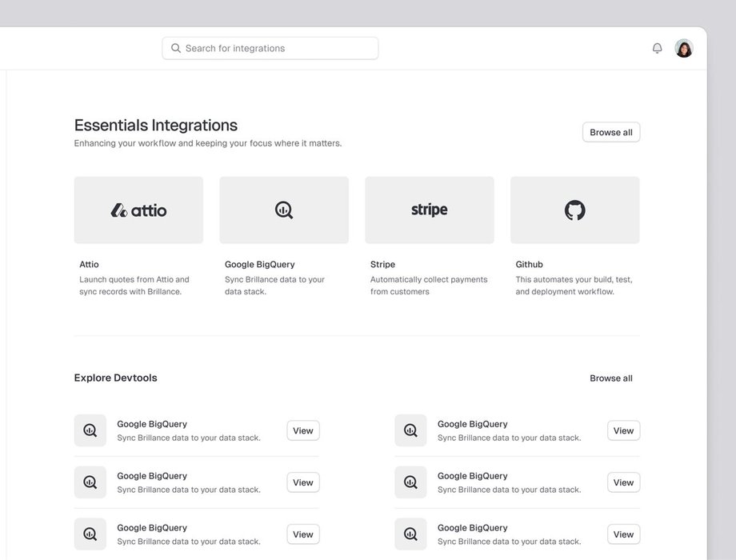
Task: Click Browse all beside Explore Devtools
Action: pos(610,378)
